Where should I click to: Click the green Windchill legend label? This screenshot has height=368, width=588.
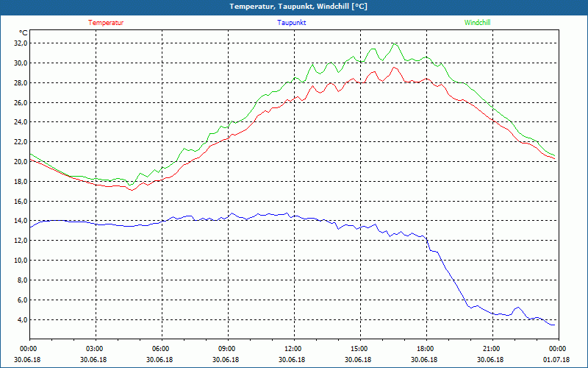tap(477, 23)
